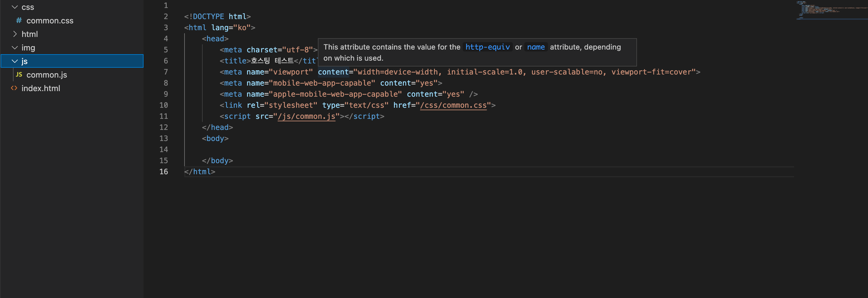Select the js folder label
Image resolution: width=868 pixels, height=298 pixels.
point(25,61)
